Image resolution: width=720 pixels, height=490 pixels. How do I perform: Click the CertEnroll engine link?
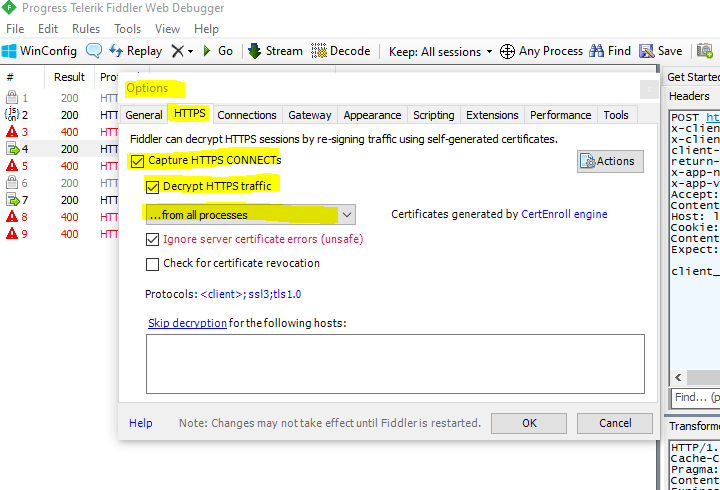click(564, 214)
